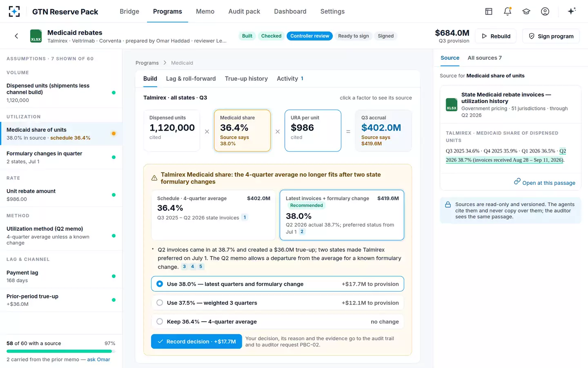Click the Programs breadcrumb link
Image resolution: width=588 pixels, height=368 pixels.
pyautogui.click(x=147, y=63)
